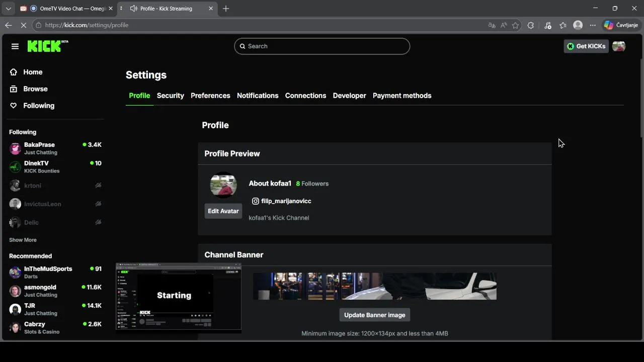Screen dimensions: 644x362
Task: Open browser extensions puzzle icon
Action: coord(531,25)
